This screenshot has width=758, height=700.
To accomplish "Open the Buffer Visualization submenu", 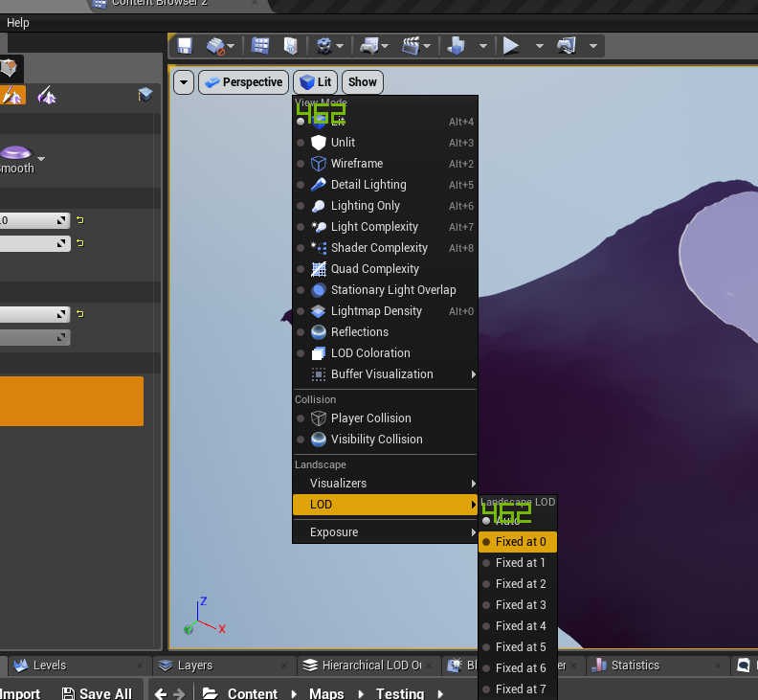I will (386, 374).
